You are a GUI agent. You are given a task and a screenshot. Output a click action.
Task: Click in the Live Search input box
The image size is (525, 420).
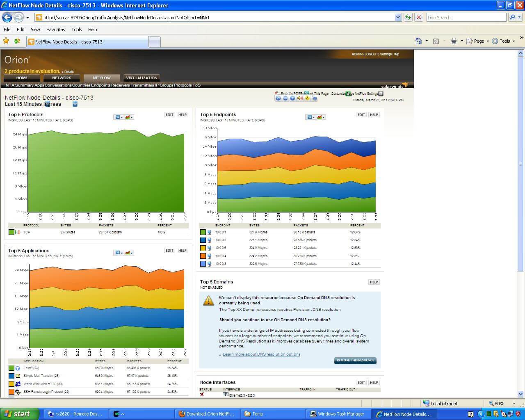tap(466, 17)
